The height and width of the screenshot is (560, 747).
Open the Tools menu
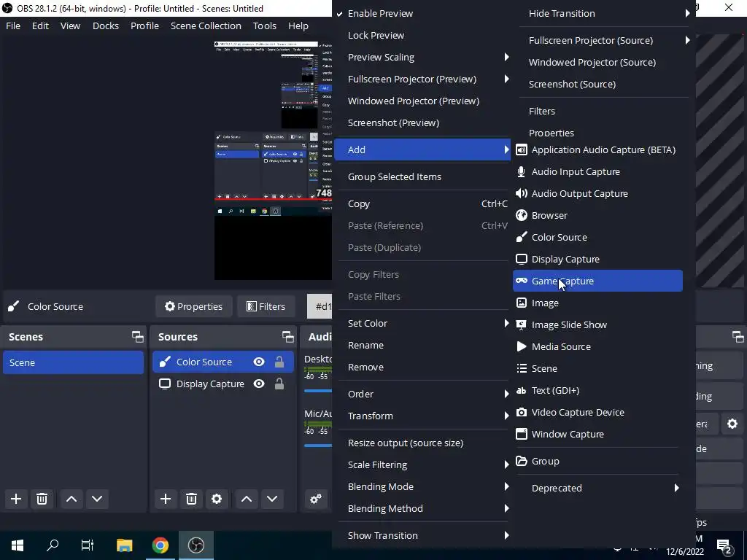pyautogui.click(x=264, y=26)
